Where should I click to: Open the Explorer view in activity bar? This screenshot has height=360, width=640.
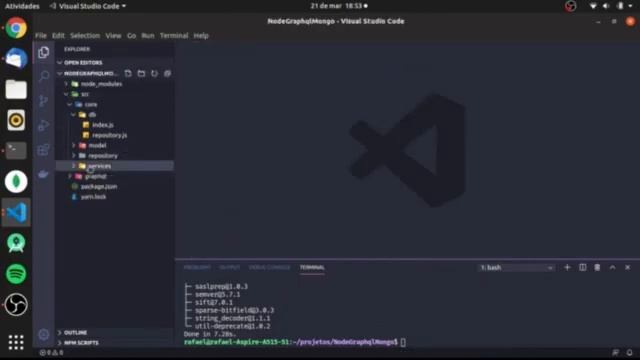pos(44,52)
